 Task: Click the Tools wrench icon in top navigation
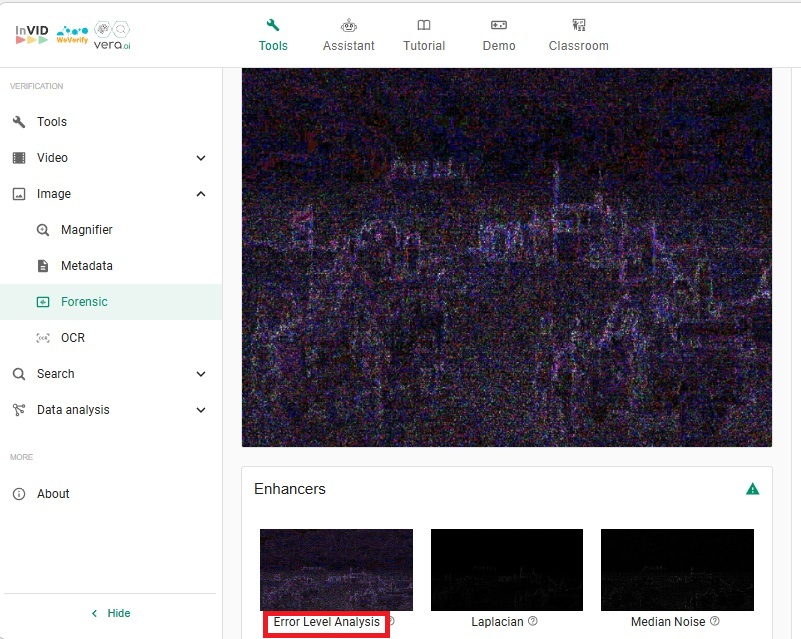(273, 25)
